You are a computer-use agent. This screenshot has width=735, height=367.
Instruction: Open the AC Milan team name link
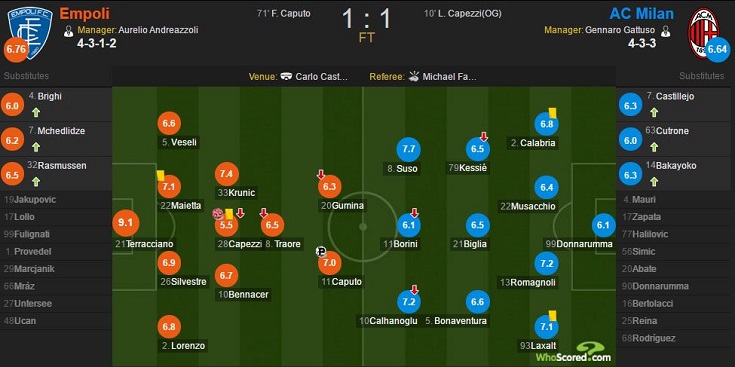click(641, 13)
